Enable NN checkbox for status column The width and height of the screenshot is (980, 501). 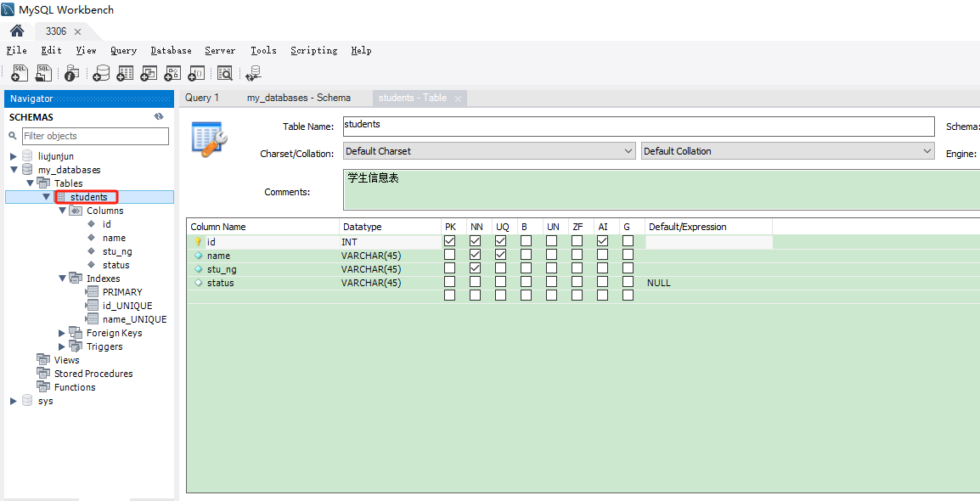[475, 282]
